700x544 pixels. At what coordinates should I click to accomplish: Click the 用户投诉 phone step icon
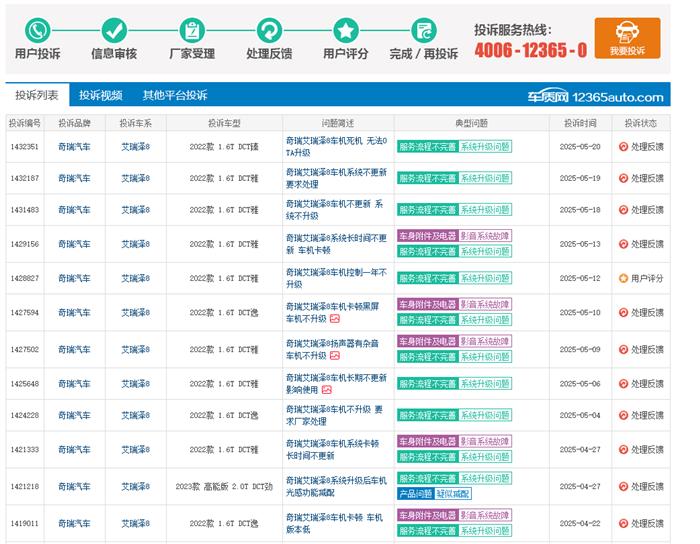[38, 30]
